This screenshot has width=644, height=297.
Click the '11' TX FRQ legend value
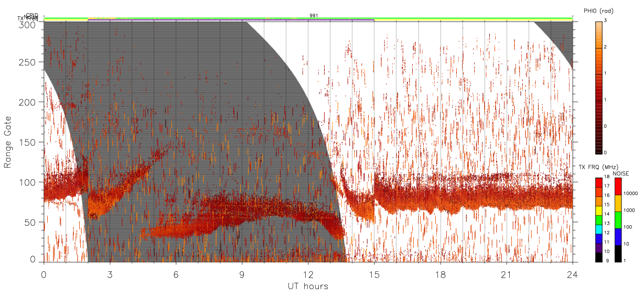[607, 242]
